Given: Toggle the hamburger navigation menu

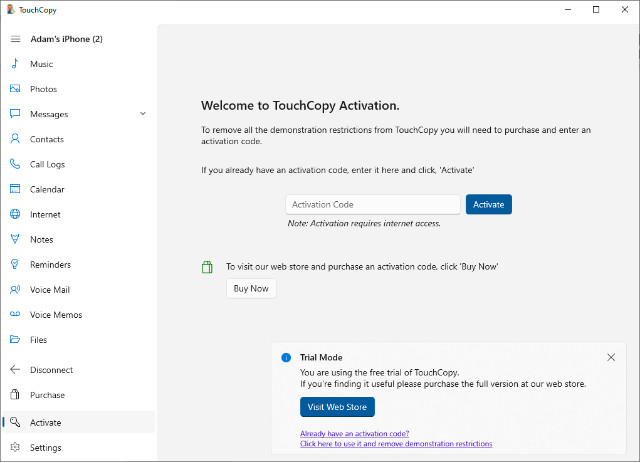Looking at the screenshot, I should pos(16,39).
